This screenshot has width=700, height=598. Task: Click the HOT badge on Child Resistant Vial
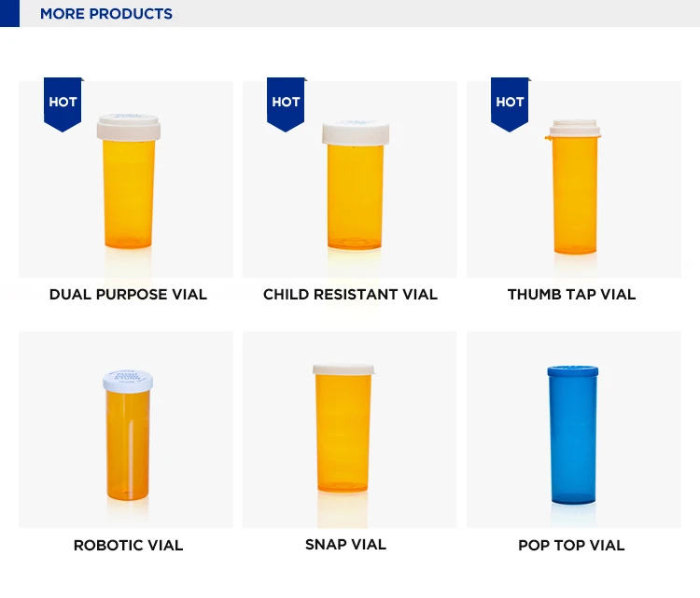point(287,104)
